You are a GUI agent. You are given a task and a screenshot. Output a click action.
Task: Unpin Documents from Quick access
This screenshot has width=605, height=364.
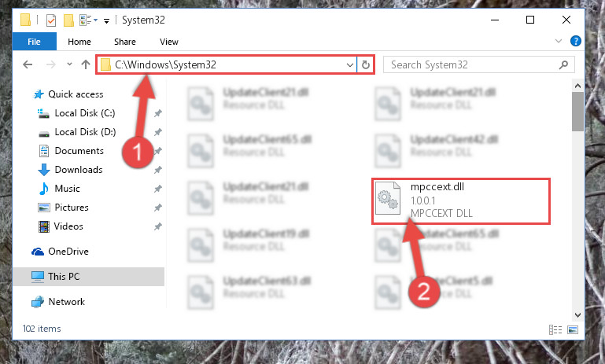click(x=158, y=151)
